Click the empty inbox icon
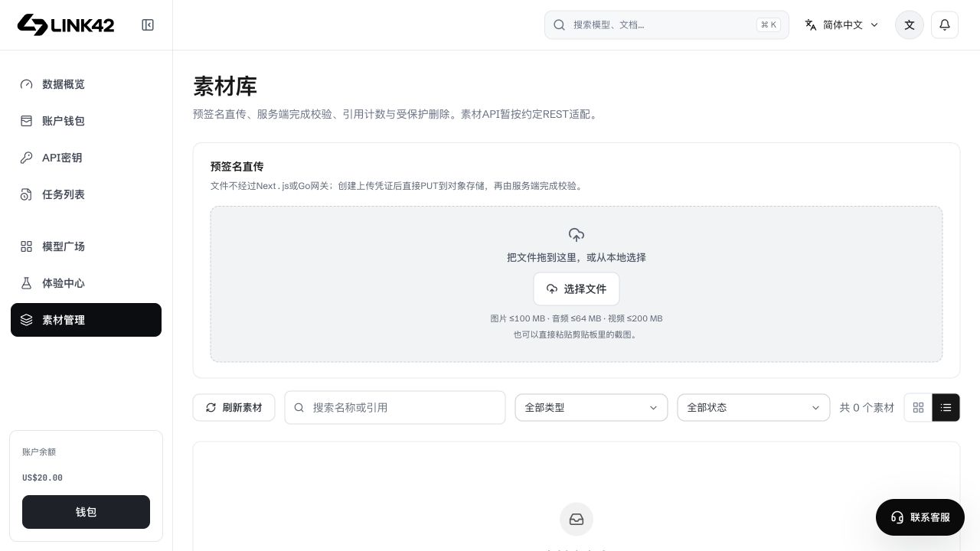The image size is (980, 551). tap(577, 519)
